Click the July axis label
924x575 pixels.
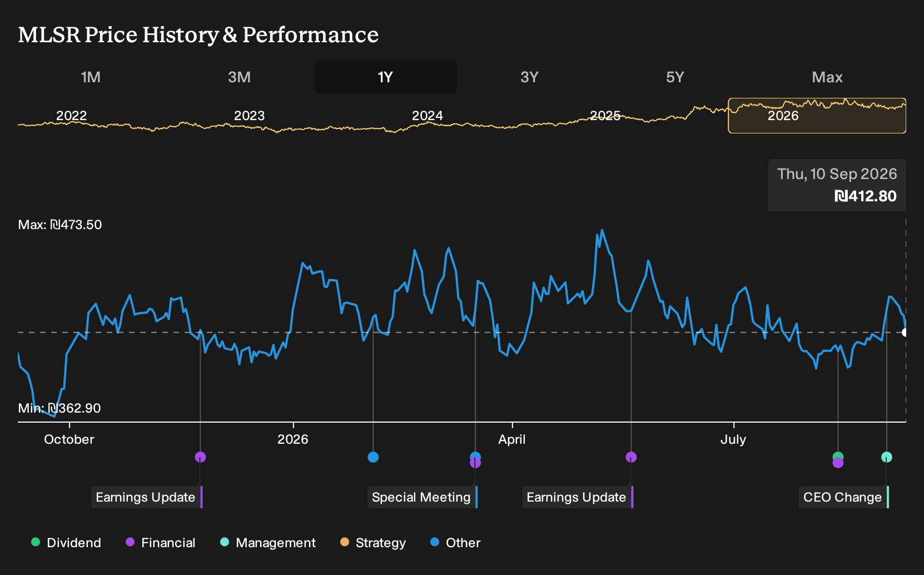(x=733, y=439)
